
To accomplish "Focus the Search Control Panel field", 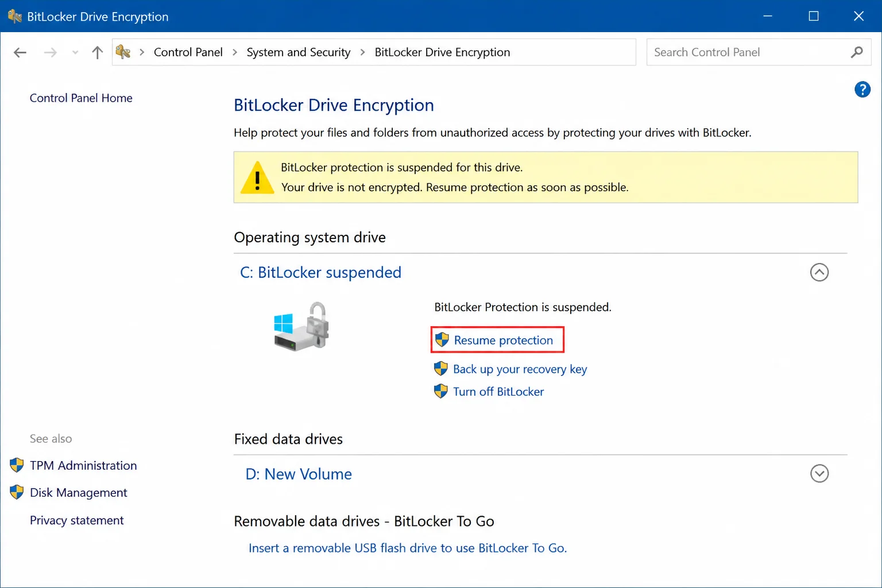I will [759, 52].
